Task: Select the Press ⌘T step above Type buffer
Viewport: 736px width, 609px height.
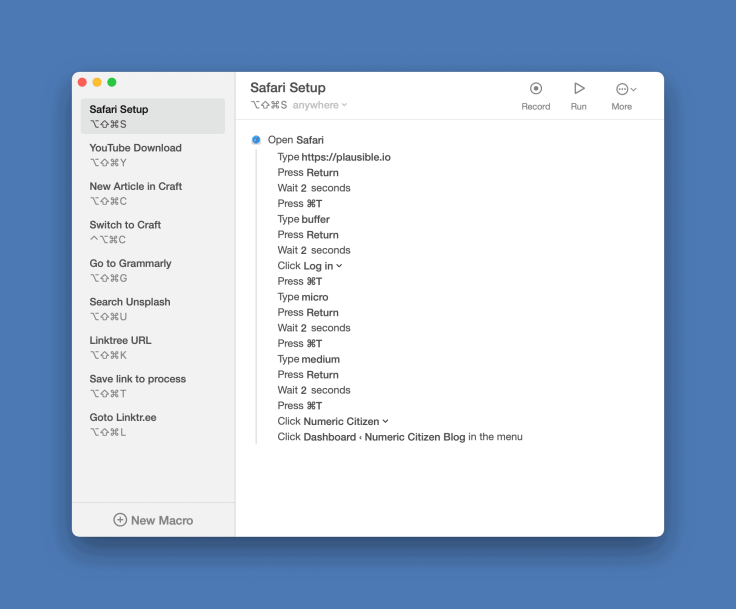Action: [x=299, y=203]
